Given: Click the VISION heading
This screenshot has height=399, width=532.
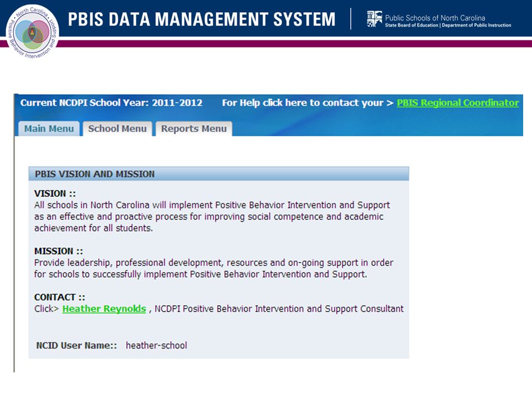Looking at the screenshot, I should coord(55,193).
